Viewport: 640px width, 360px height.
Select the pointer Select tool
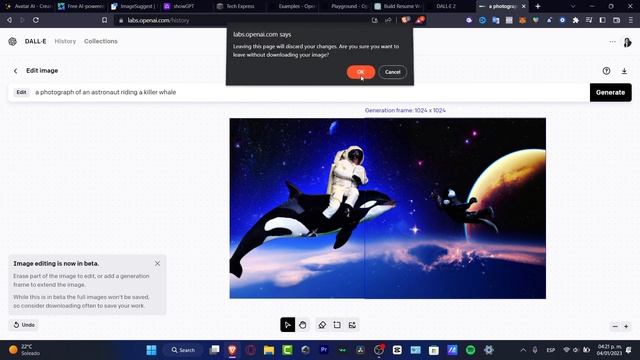[287, 325]
